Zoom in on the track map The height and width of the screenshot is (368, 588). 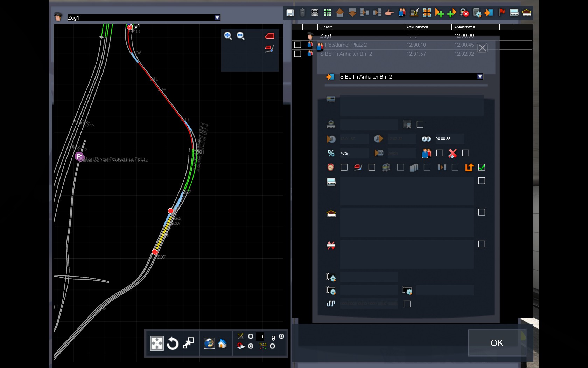tap(228, 36)
